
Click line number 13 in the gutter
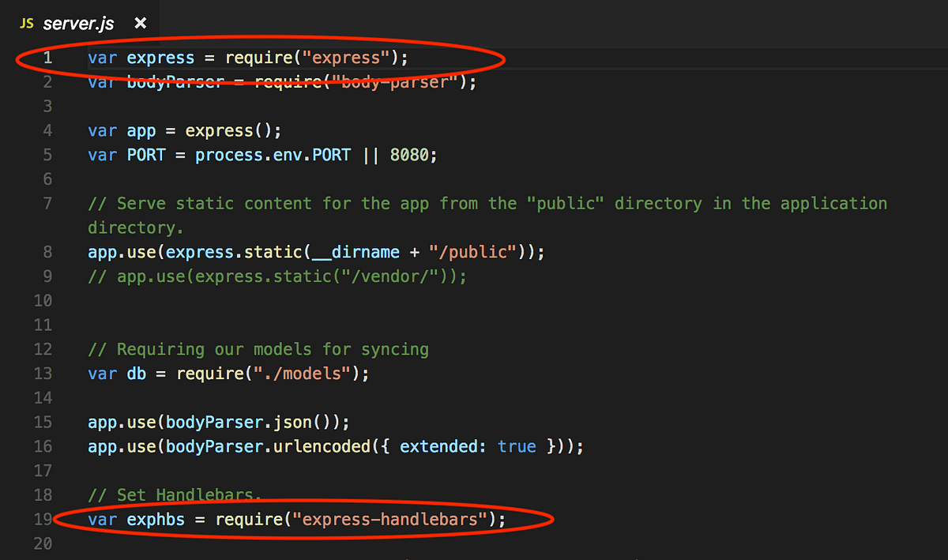(x=43, y=373)
